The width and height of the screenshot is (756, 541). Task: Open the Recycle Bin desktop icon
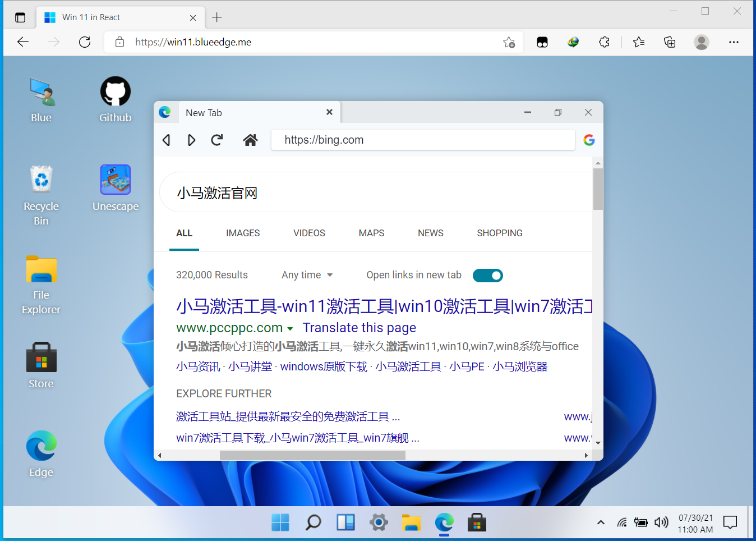pos(42,195)
